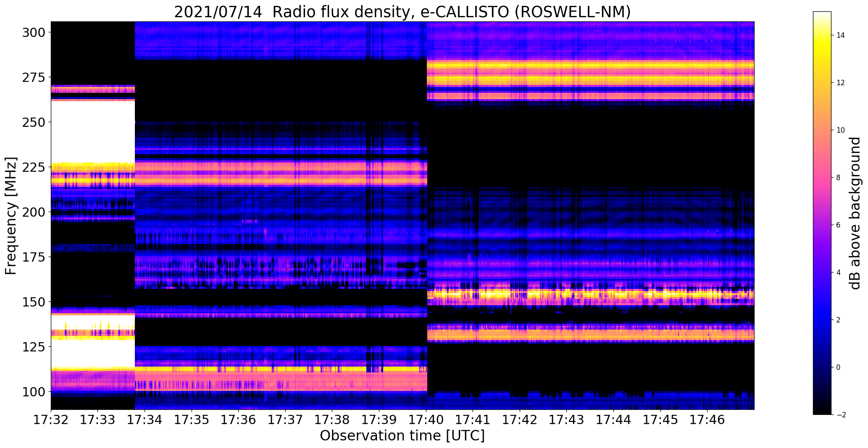The width and height of the screenshot is (868, 448).
Task: Click the 100 frequency tick label
Action: (34, 392)
